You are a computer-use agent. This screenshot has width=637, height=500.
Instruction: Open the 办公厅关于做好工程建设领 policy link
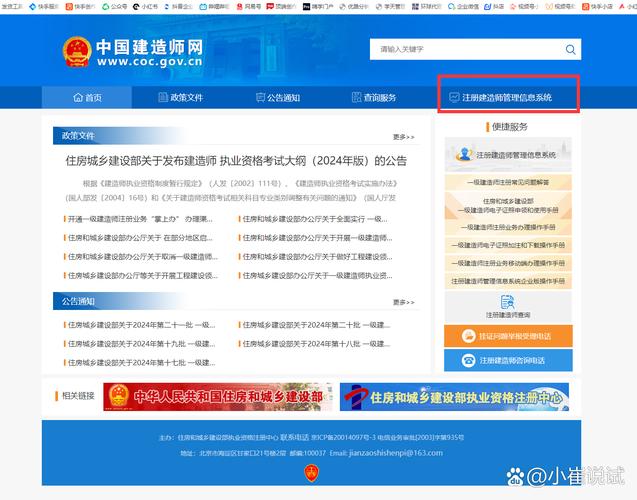(315, 257)
